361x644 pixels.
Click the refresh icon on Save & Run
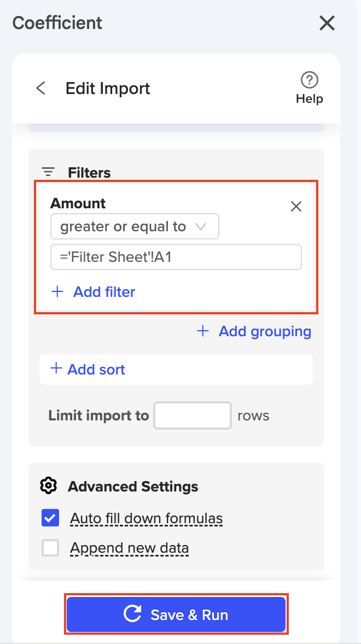[133, 614]
